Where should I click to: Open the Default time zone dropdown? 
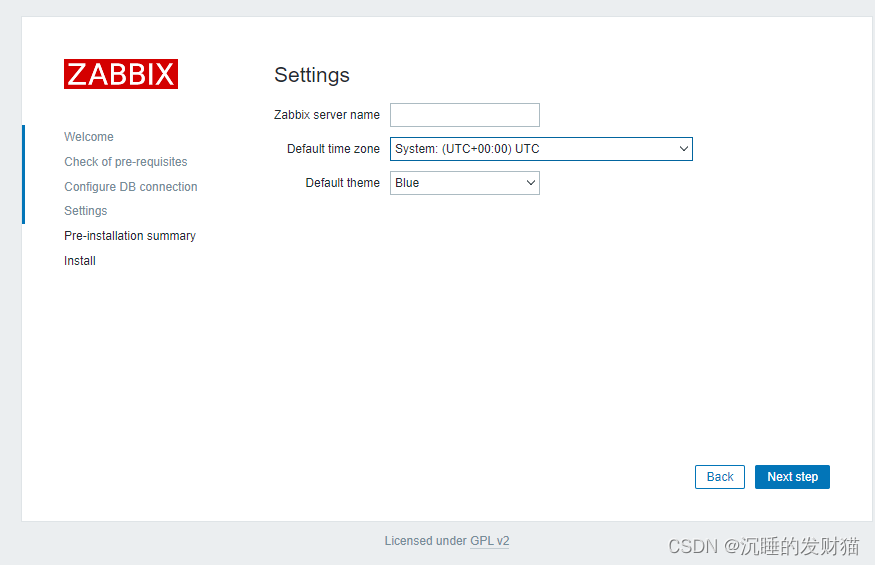541,149
